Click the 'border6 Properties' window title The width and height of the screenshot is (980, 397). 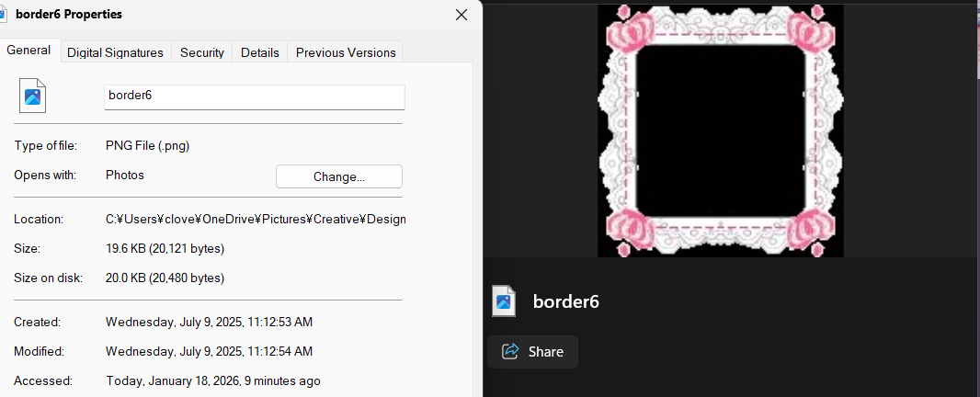(69, 15)
